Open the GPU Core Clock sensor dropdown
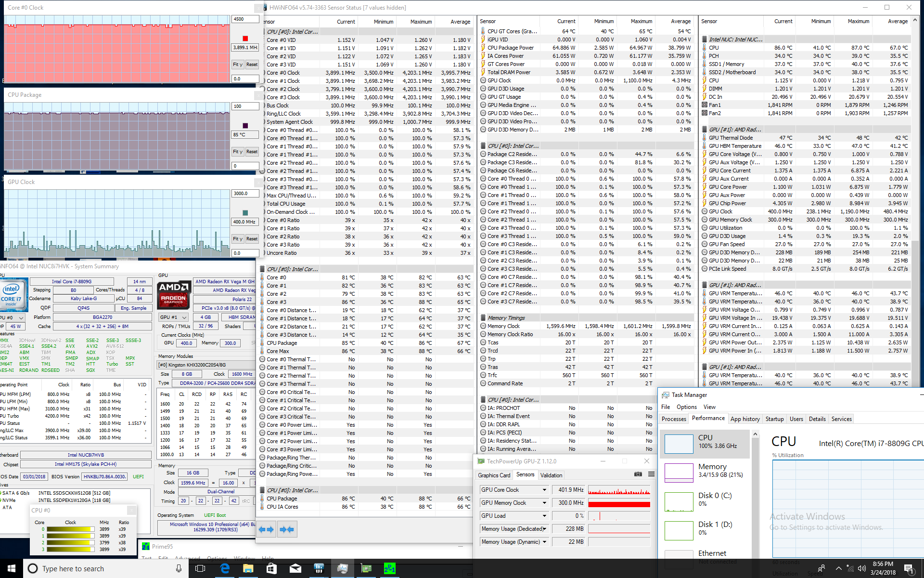 coord(544,490)
